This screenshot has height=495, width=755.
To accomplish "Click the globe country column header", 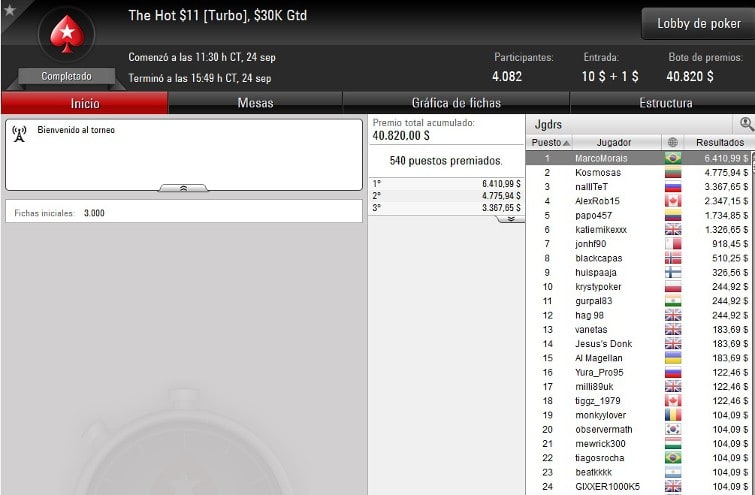I will click(673, 143).
